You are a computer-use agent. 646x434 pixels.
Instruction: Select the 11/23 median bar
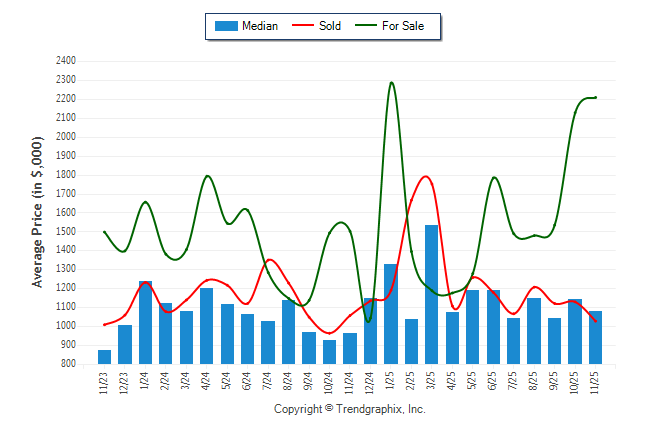click(x=105, y=357)
